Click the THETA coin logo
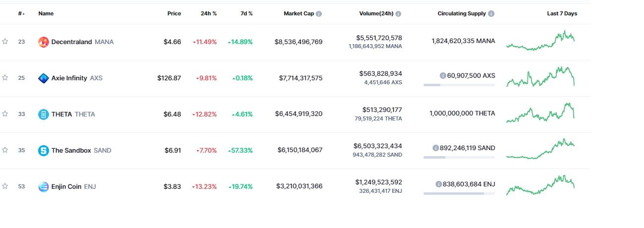The image size is (644, 228). (44, 114)
